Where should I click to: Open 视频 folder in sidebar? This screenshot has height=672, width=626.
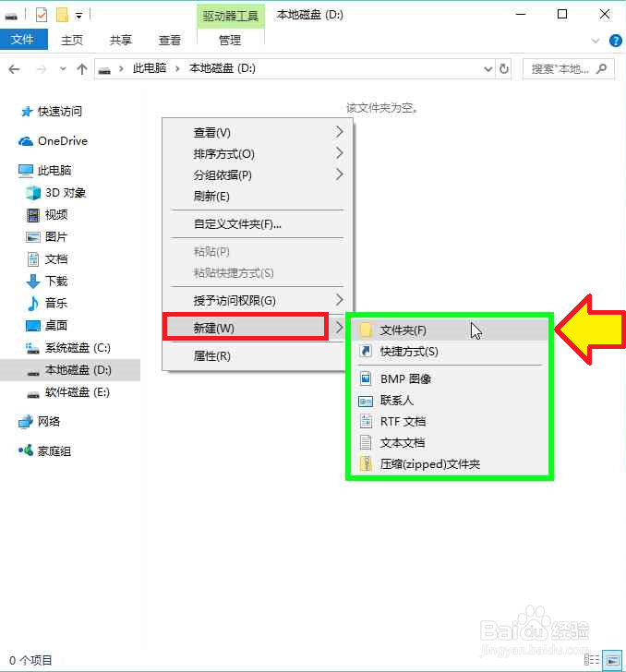[x=56, y=215]
